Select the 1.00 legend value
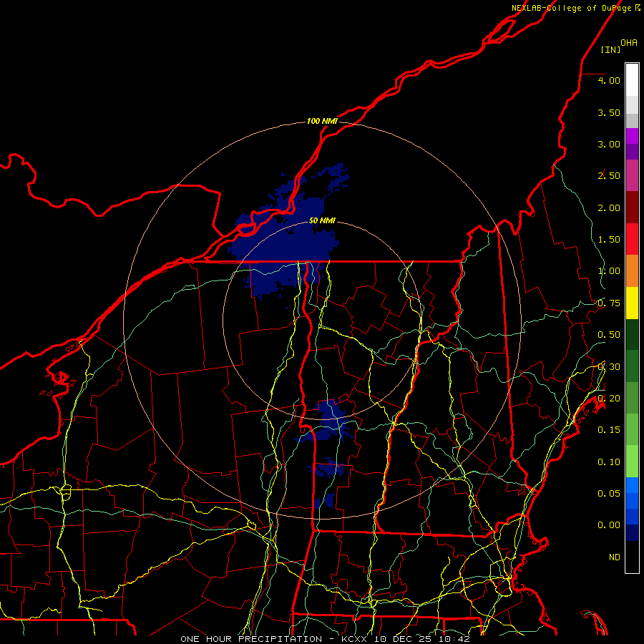The width and height of the screenshot is (644, 644). (x=609, y=271)
